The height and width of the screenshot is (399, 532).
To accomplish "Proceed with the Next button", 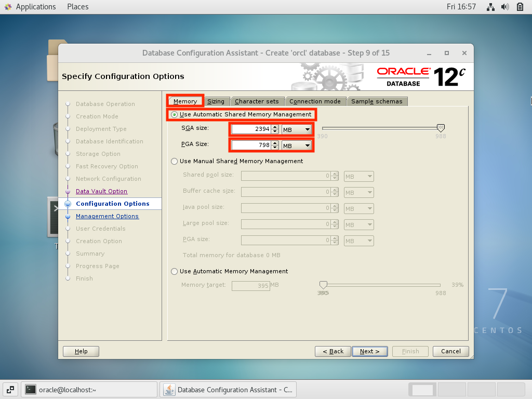I will point(370,351).
